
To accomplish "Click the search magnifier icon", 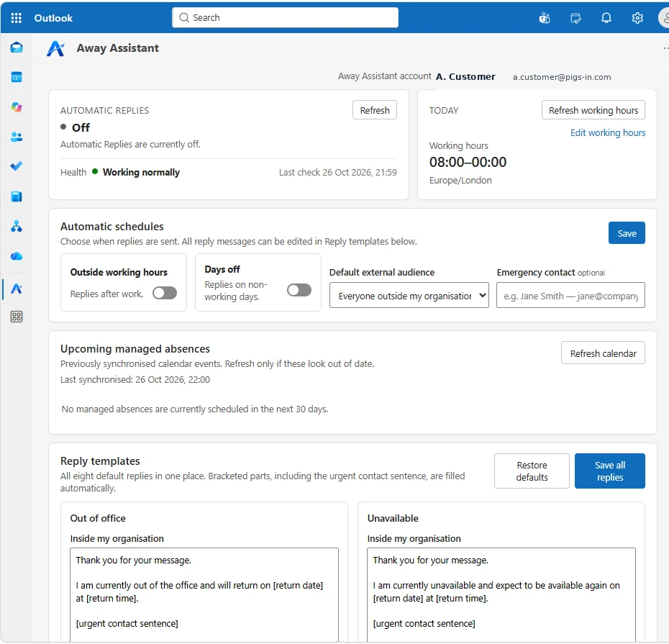I will [x=184, y=17].
